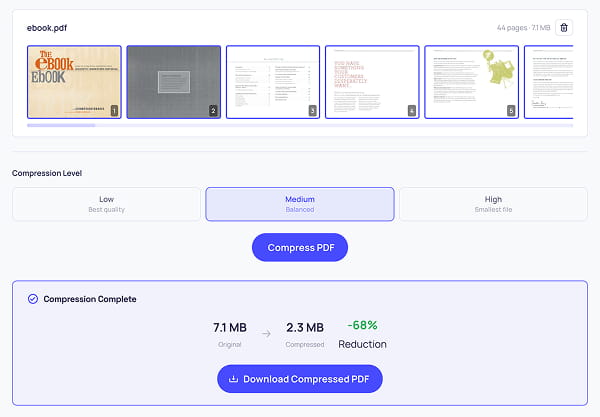The width and height of the screenshot is (600, 417).
Task: Click the arrow between original and compressed sizes
Action: click(x=266, y=334)
